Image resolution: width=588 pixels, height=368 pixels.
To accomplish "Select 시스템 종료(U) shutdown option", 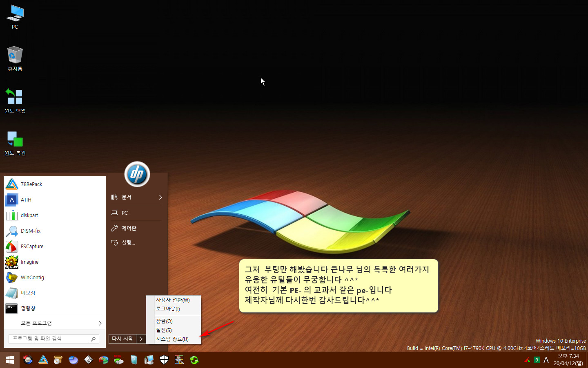I will pyautogui.click(x=173, y=339).
